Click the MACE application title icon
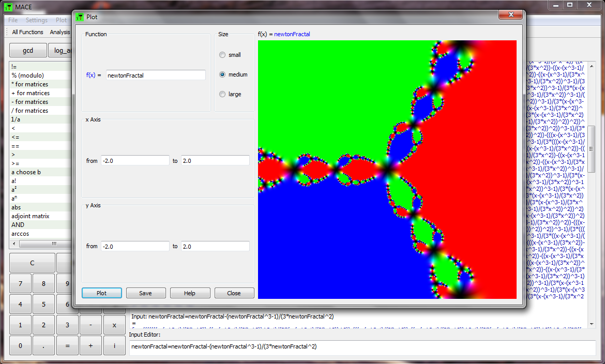Screen dimensions: 605x364 (x=8, y=7)
